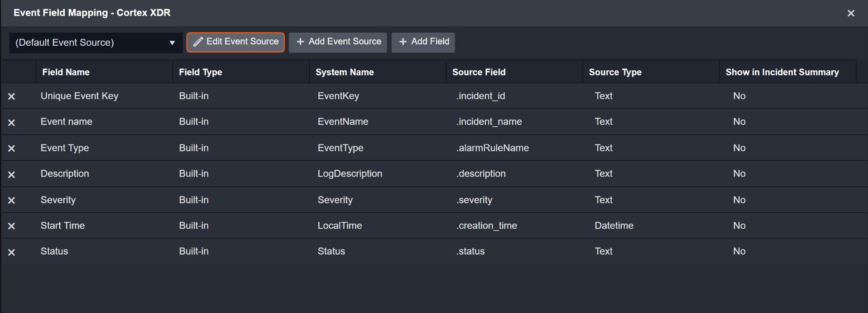
Task: Remove the Severity field mapping
Action: coord(11,200)
